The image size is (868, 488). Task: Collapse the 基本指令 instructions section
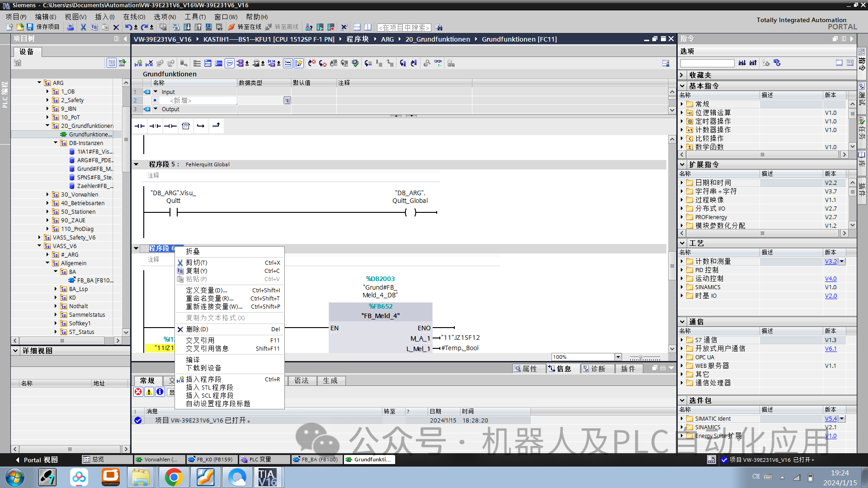click(x=683, y=86)
